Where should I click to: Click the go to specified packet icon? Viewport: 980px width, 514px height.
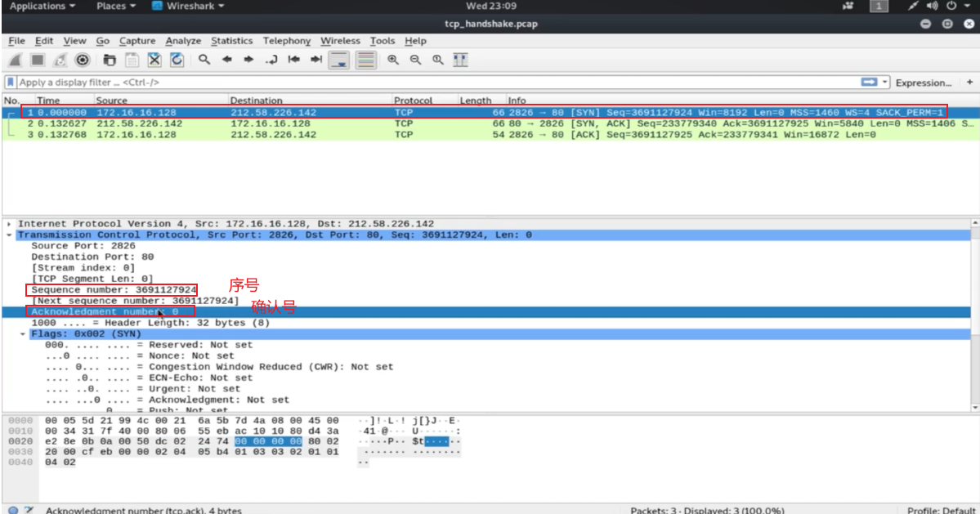(271, 60)
